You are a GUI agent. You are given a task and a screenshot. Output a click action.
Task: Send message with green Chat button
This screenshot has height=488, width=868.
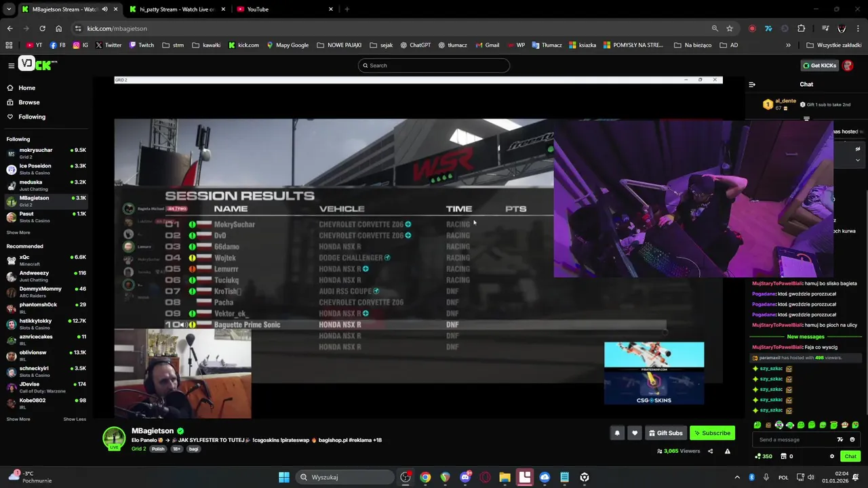[850, 456]
